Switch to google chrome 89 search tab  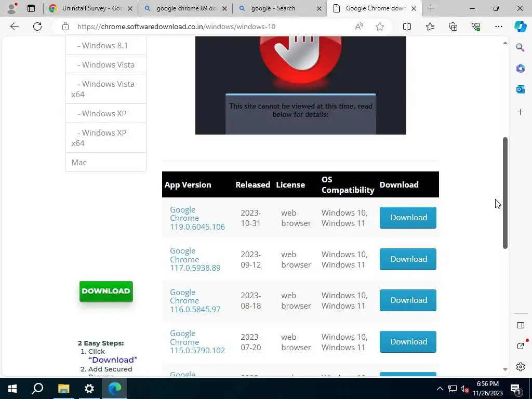(x=185, y=8)
